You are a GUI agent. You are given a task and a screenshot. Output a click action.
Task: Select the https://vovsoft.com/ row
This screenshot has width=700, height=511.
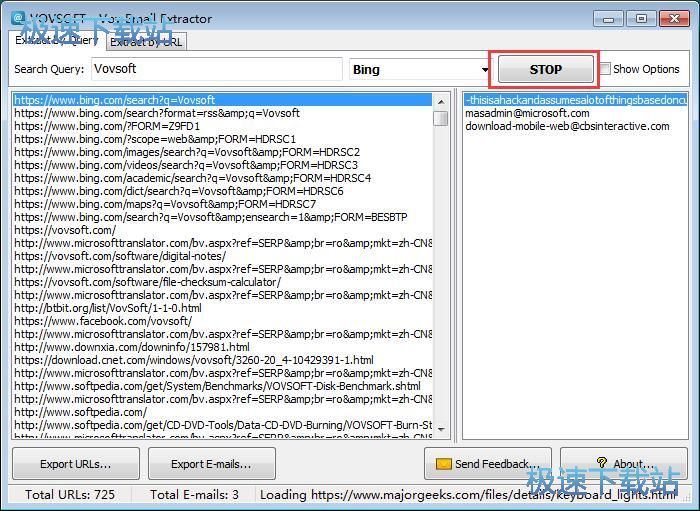pyautogui.click(x=222, y=230)
